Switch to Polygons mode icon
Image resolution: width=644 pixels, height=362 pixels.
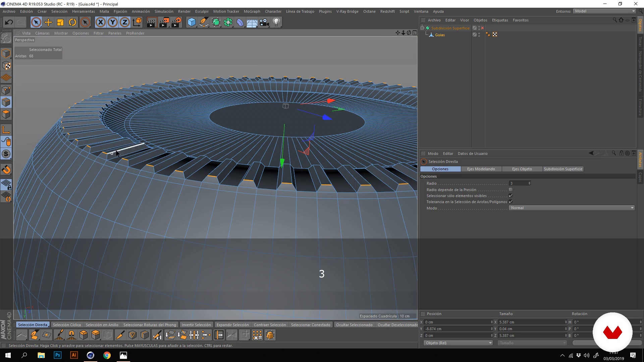tap(6, 114)
